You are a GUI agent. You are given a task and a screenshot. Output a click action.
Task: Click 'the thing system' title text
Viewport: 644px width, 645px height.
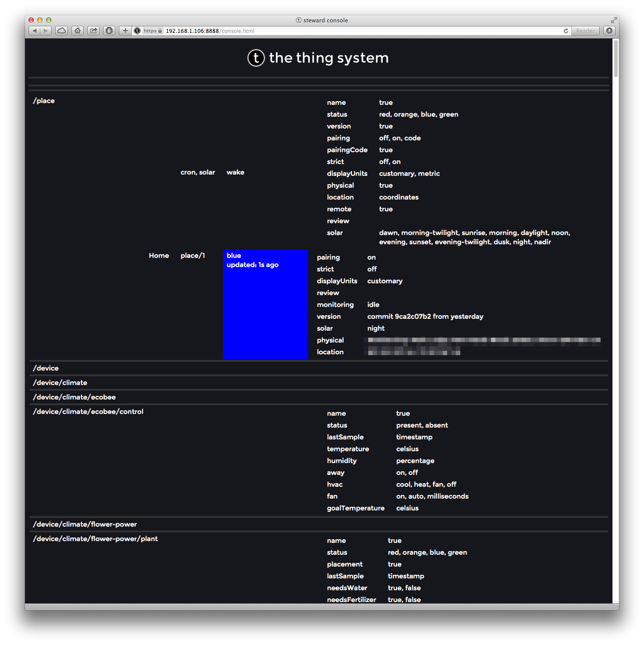(x=329, y=58)
